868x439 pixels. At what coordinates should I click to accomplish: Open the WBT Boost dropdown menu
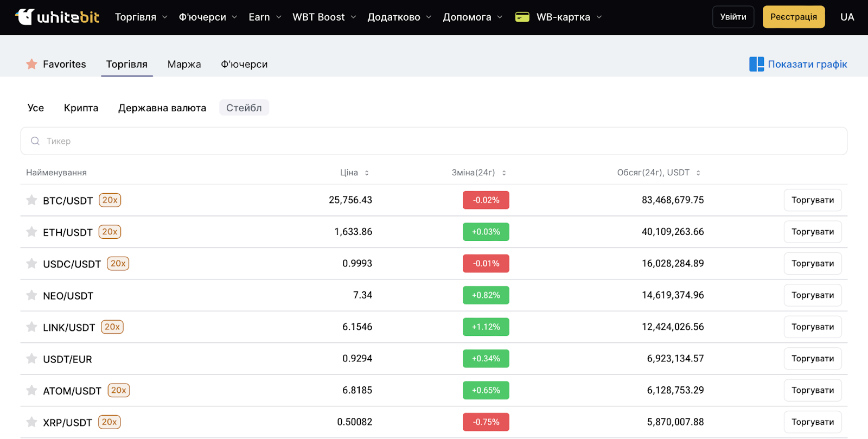(x=324, y=17)
